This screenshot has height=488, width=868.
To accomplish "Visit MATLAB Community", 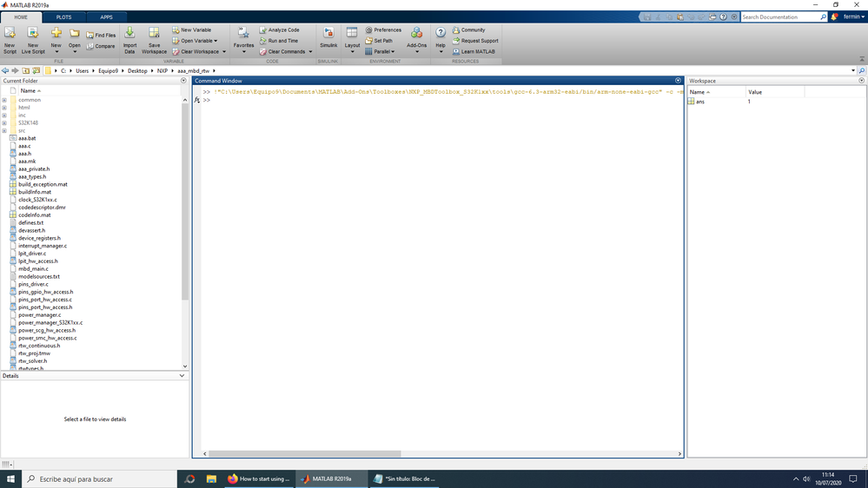I will (x=469, y=30).
